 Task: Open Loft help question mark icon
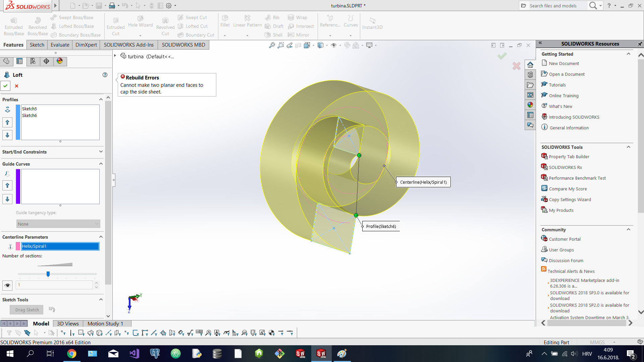(x=105, y=75)
